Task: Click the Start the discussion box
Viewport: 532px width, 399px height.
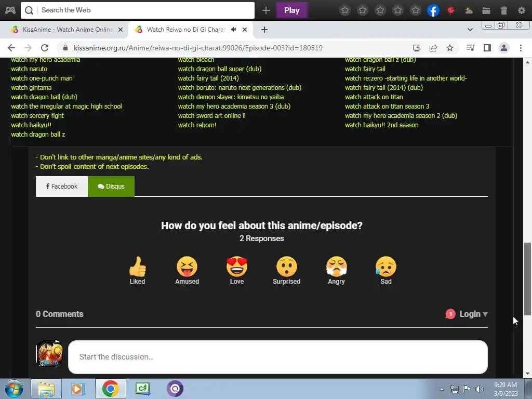Action: click(278, 357)
